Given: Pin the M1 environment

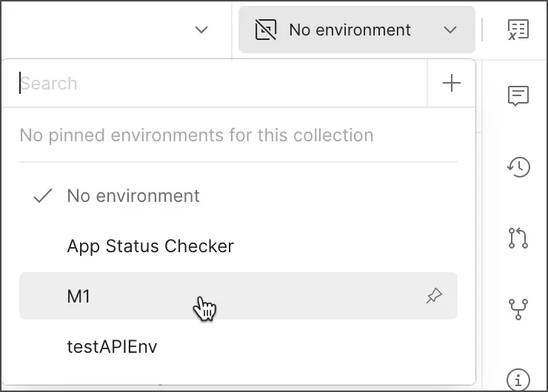Looking at the screenshot, I should (434, 296).
